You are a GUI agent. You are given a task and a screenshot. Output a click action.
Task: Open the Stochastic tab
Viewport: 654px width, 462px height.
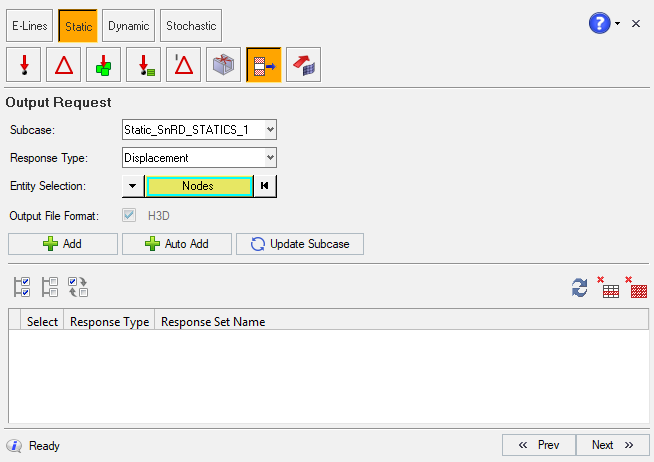click(191, 26)
